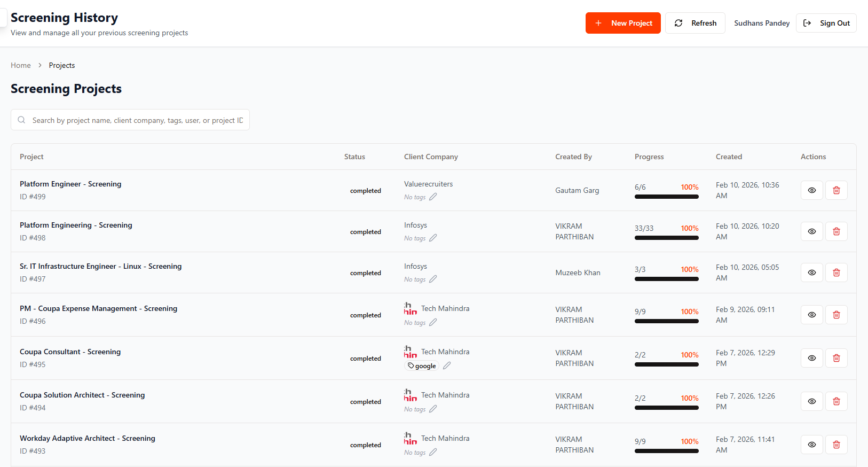
Task: Click progress bar for Infosys project #498
Action: (666, 238)
